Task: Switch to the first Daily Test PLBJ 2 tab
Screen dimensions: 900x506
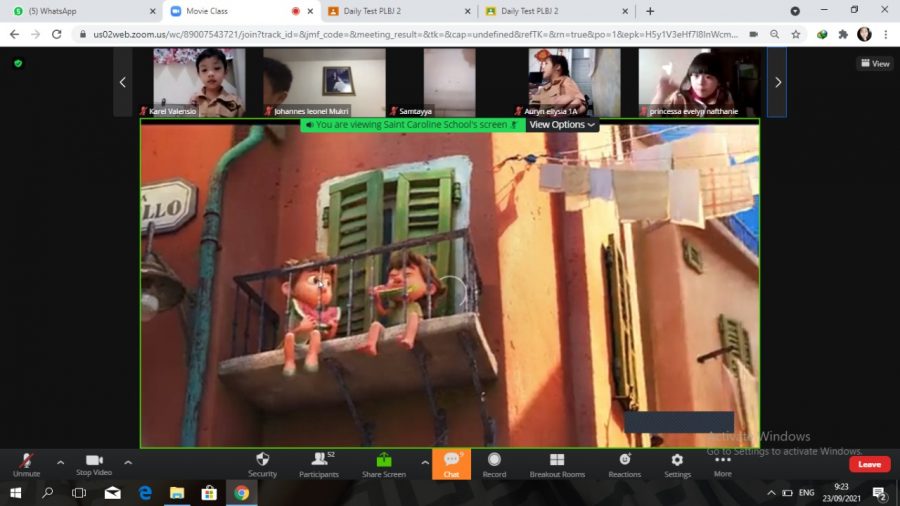Action: pyautogui.click(x=395, y=11)
